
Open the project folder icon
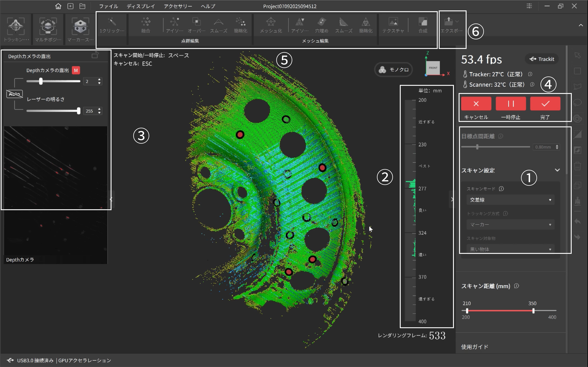(82, 6)
